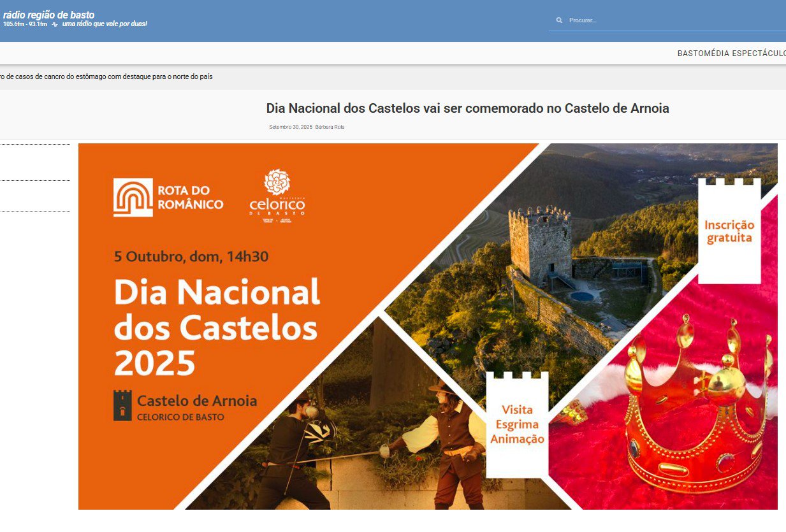
Task: Click the Dia Nacional dos Castelos 2025 heading
Action: [216, 327]
